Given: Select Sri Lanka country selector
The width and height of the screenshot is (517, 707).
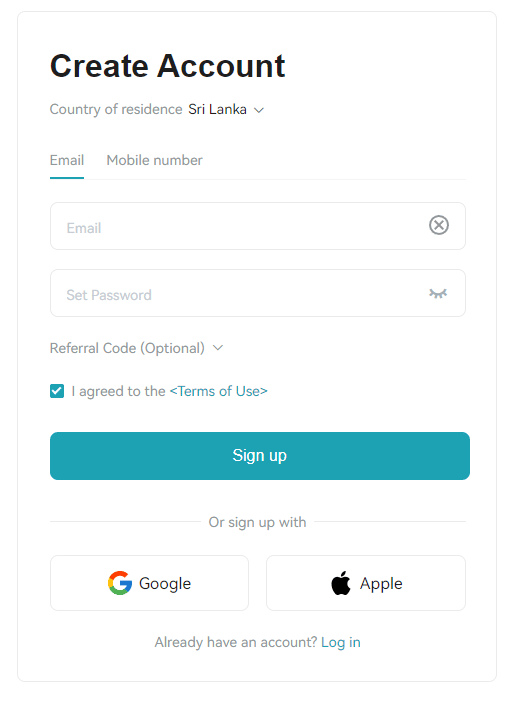Looking at the screenshot, I should [226, 110].
